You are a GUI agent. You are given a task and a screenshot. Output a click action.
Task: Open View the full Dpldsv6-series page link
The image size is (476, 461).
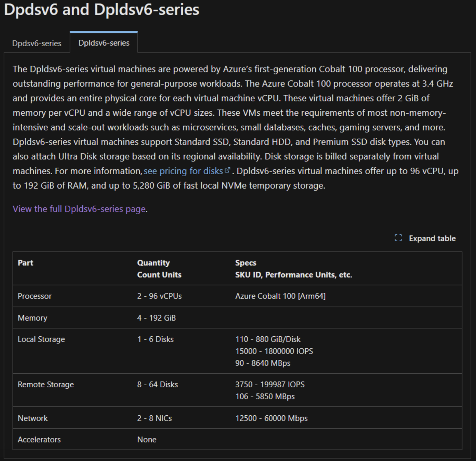click(x=79, y=209)
